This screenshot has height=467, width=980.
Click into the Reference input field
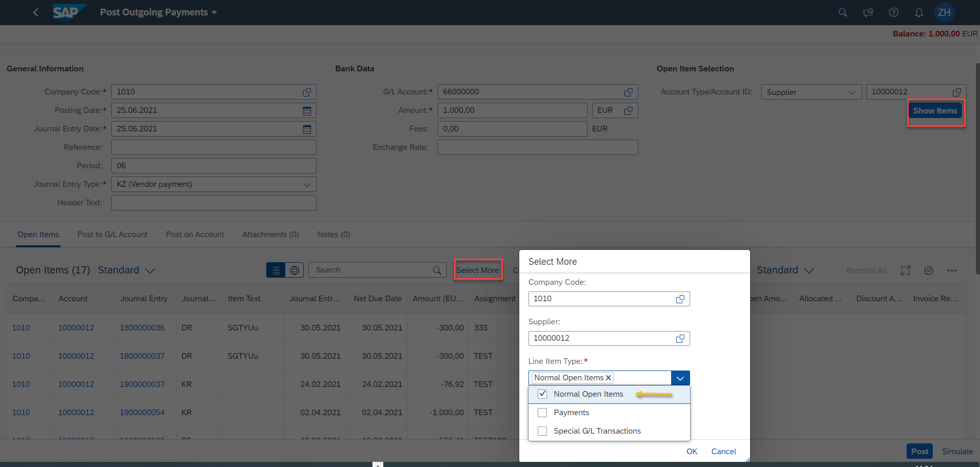214,147
